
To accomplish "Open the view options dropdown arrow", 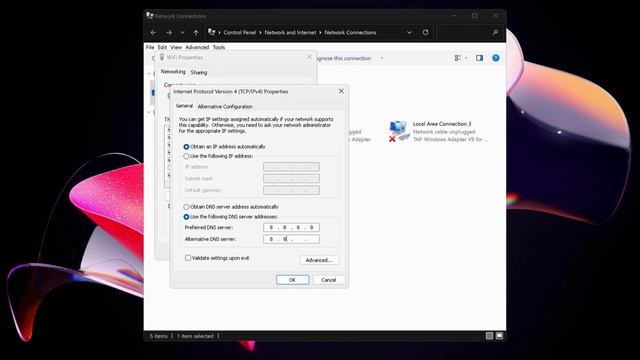I will 466,58.
